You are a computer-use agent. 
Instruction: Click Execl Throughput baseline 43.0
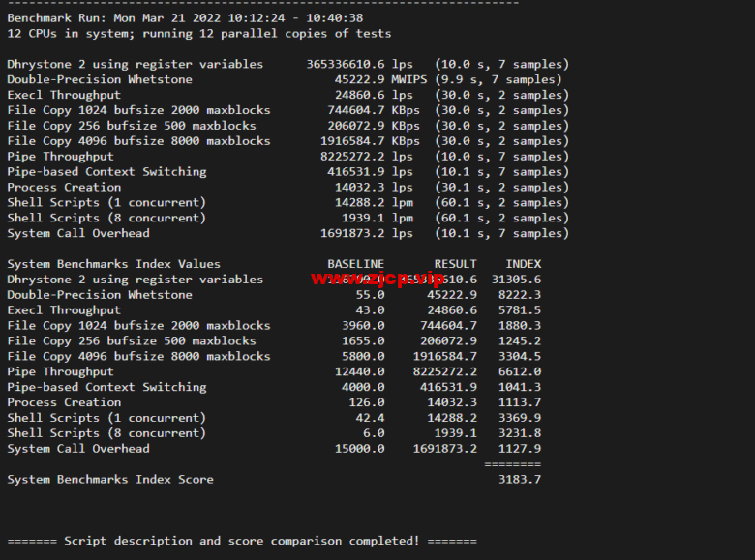coord(370,310)
